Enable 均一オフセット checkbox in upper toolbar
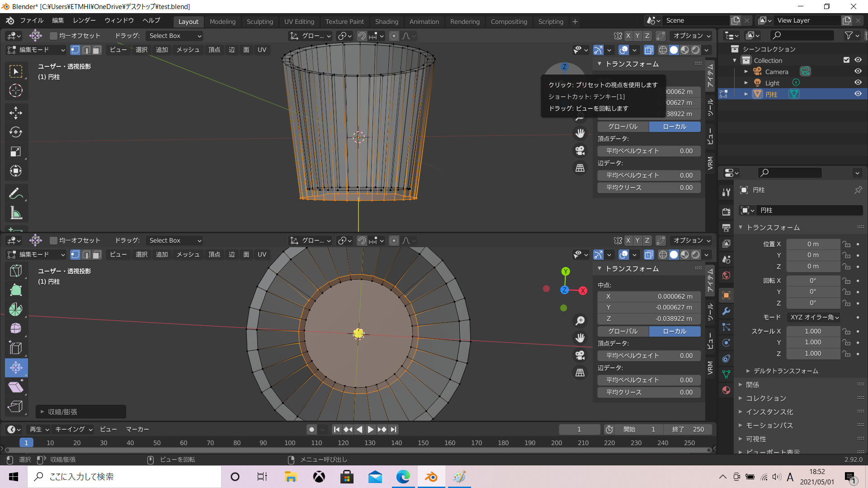 click(x=54, y=36)
